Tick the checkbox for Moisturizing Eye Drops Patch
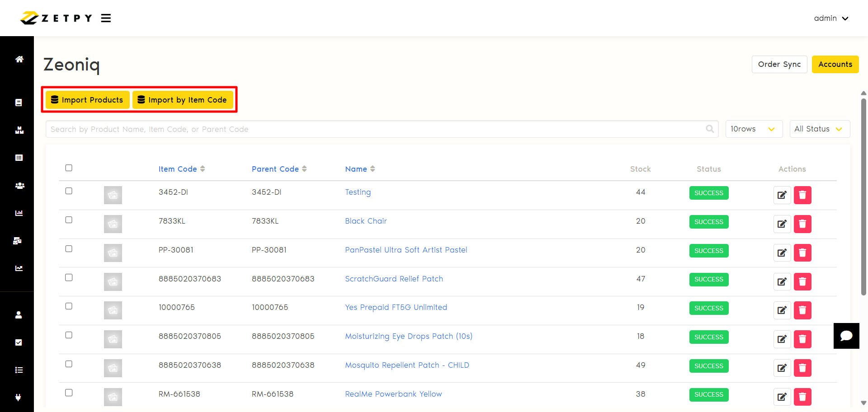 pos(69,335)
